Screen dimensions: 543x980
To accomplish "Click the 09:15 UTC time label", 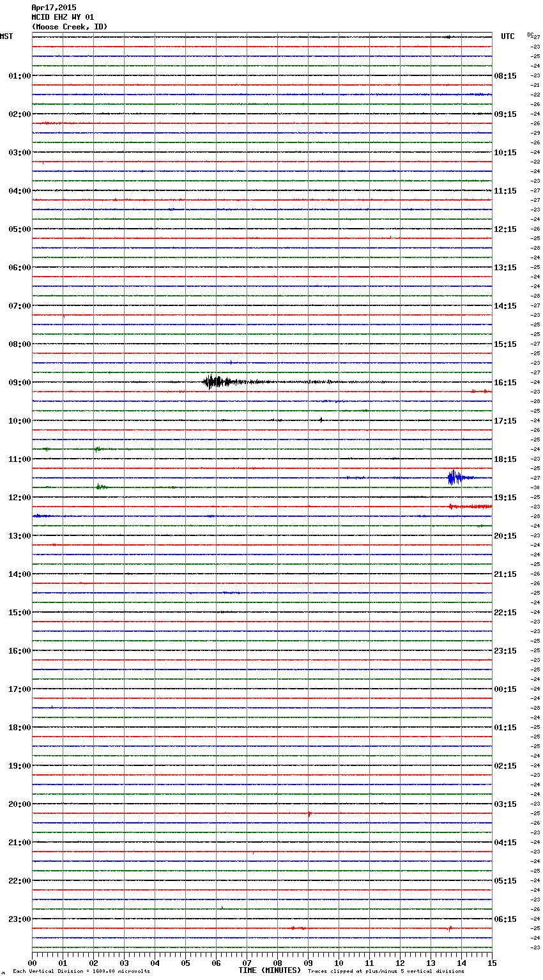I will [505, 114].
